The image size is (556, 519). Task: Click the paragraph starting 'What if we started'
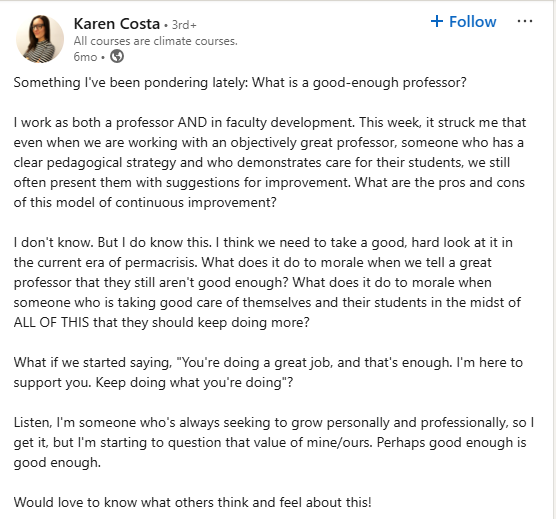pyautogui.click(x=268, y=373)
